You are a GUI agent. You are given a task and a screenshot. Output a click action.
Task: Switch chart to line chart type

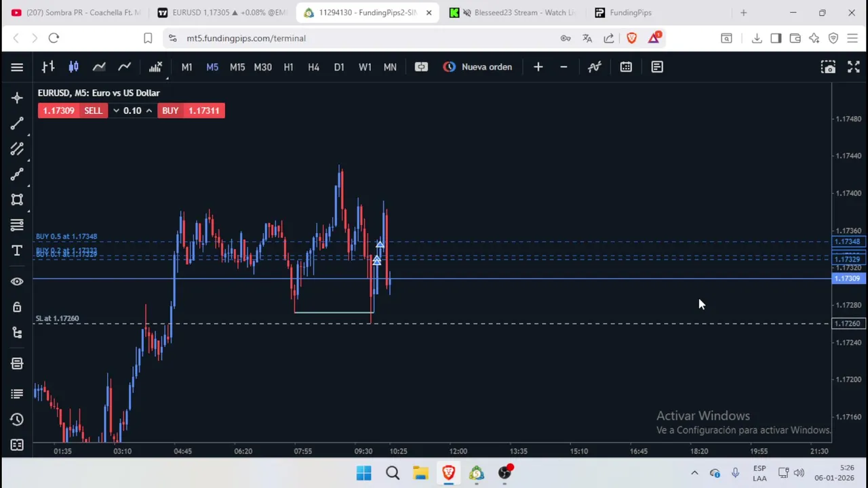[125, 67]
